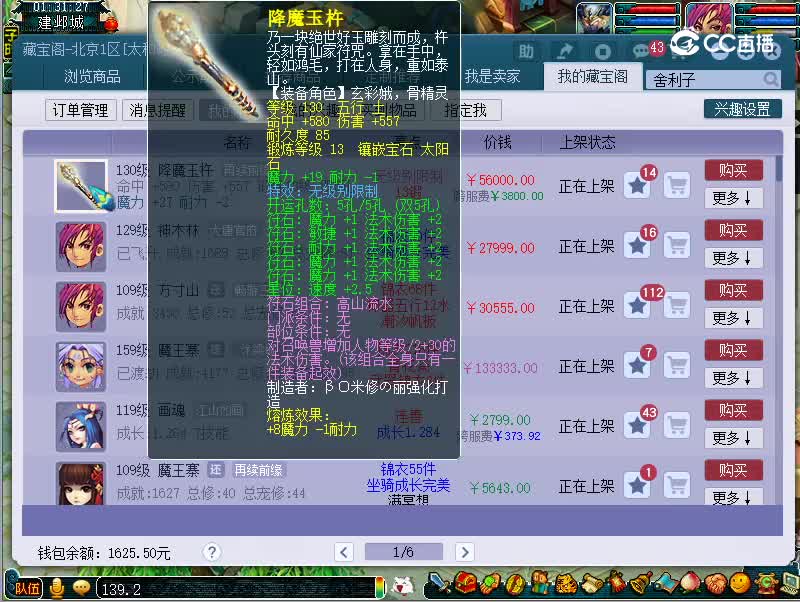Open the handshake friends icon
This screenshot has height=602, width=800.
click(715, 584)
